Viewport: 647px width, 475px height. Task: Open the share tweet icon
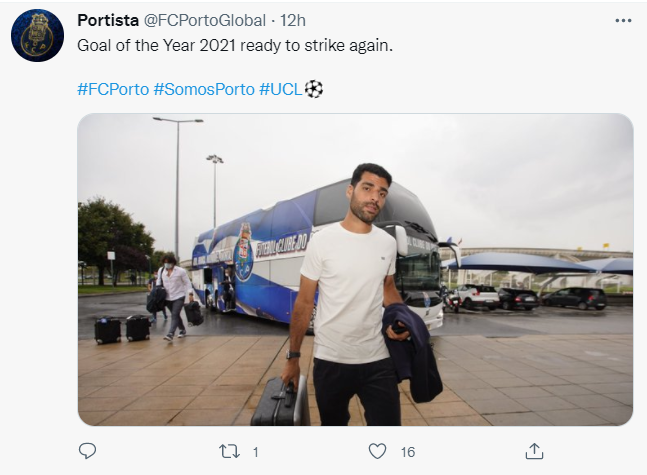[534, 452]
